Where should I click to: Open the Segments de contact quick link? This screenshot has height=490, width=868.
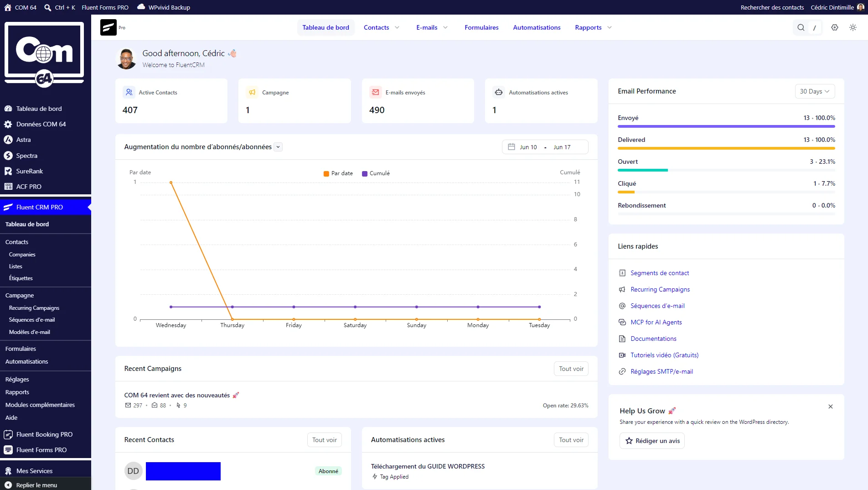coord(660,273)
